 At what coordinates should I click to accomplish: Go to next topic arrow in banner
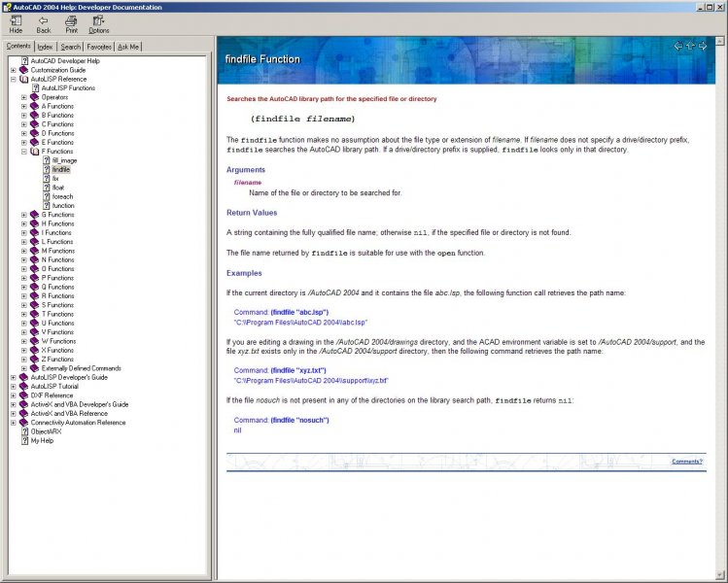click(703, 46)
